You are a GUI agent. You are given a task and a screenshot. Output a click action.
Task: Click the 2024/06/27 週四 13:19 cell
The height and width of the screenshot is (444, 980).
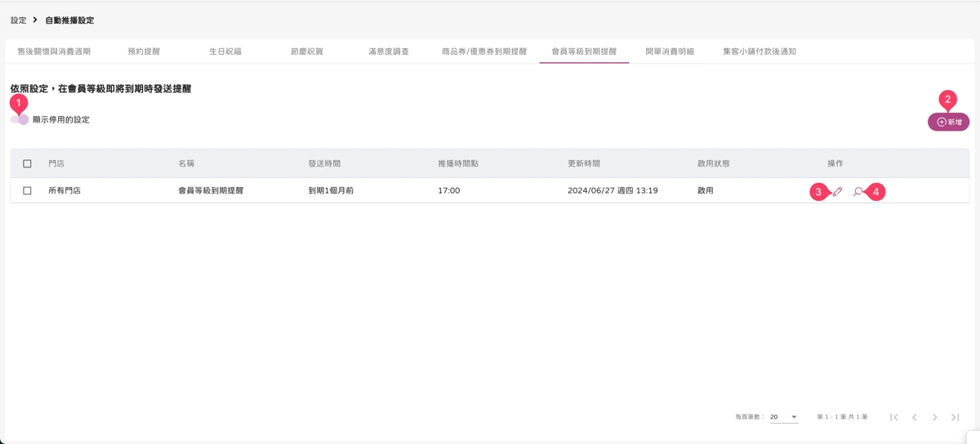tap(612, 191)
